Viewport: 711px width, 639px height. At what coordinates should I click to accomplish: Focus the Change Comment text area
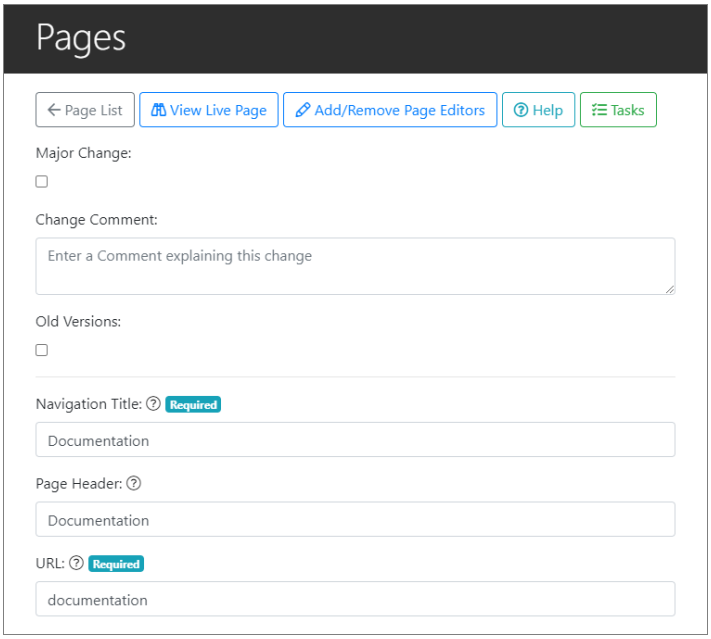[x=356, y=266]
